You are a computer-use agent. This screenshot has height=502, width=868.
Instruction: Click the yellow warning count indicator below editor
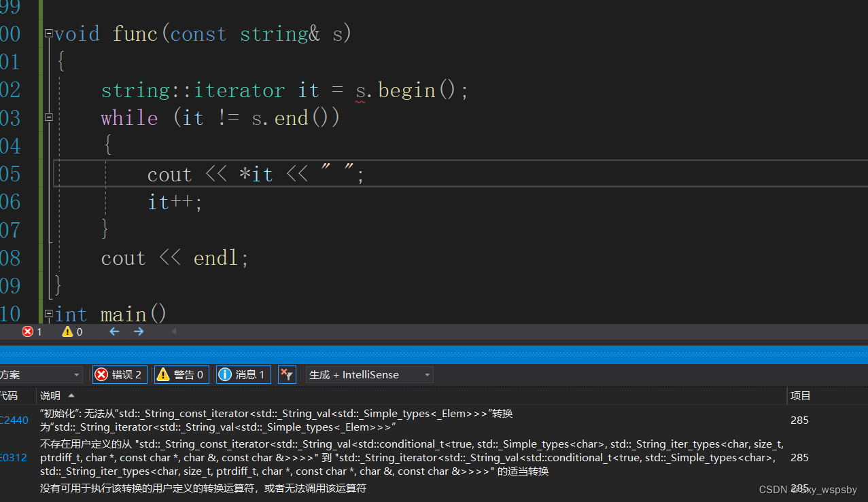point(72,331)
